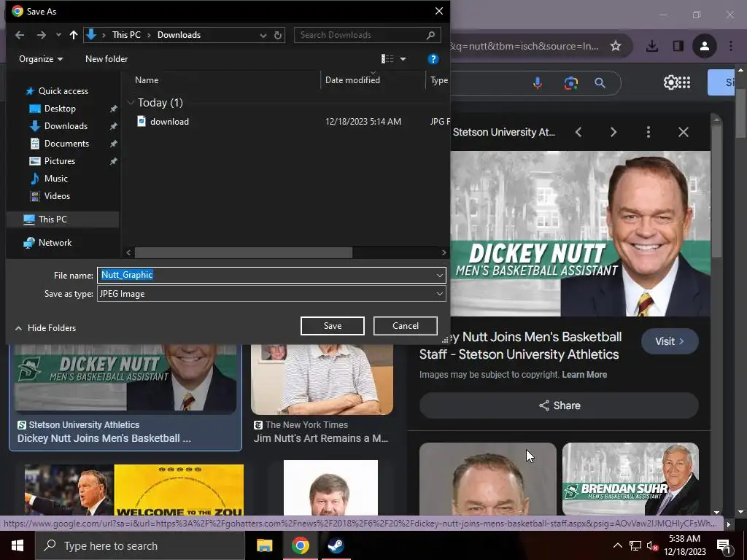Screen dimensions: 747x560
Task: Open Chrome downloads icon
Action: tap(651, 46)
